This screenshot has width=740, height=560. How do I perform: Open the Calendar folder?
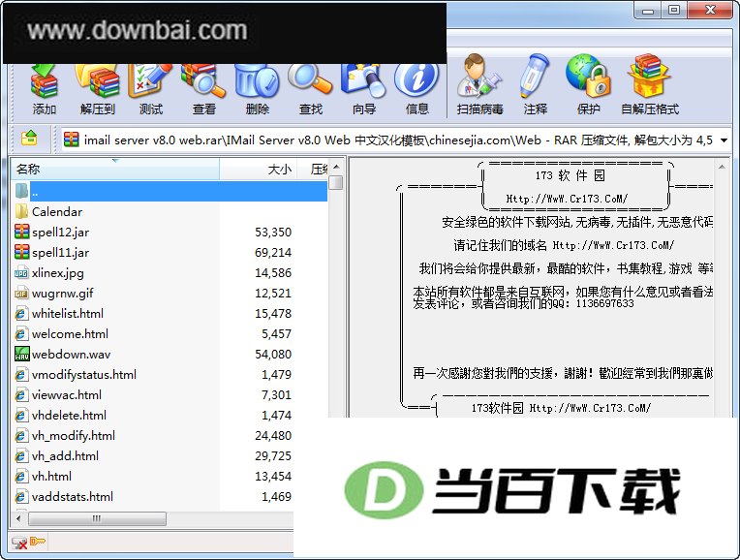click(56, 211)
